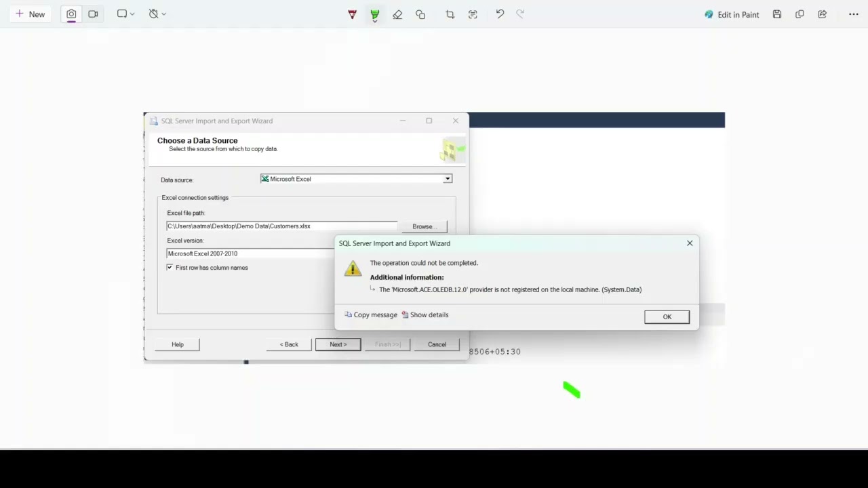The width and height of the screenshot is (868, 488).
Task: Copy the snip to clipboard
Action: 800,14
